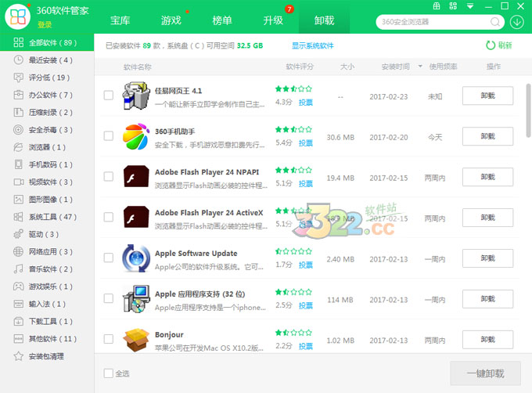Image resolution: width=532 pixels, height=393 pixels.
Task: Click the Apple Software Update app icon
Action: [136, 258]
